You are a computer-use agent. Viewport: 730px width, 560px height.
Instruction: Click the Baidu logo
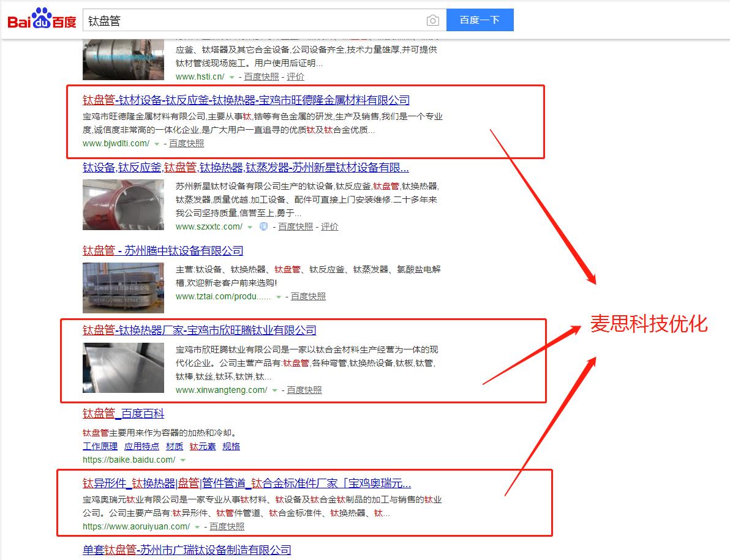coord(42,18)
